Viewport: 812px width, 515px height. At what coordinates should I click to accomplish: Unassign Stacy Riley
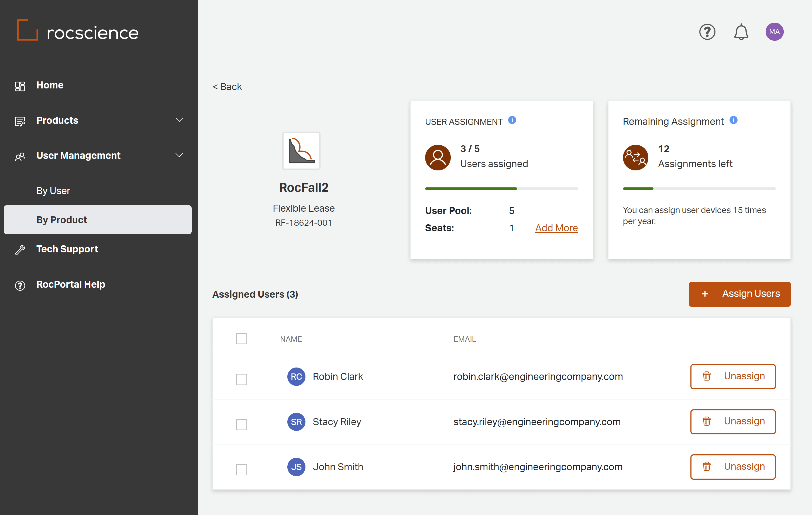[x=733, y=422]
